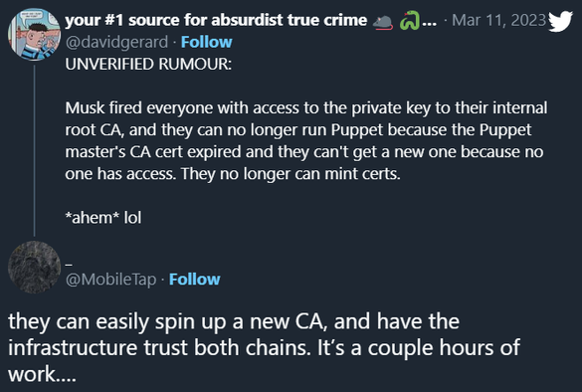This screenshot has width=582, height=392.
Task: Follow the @MobileTap account
Action: point(194,280)
